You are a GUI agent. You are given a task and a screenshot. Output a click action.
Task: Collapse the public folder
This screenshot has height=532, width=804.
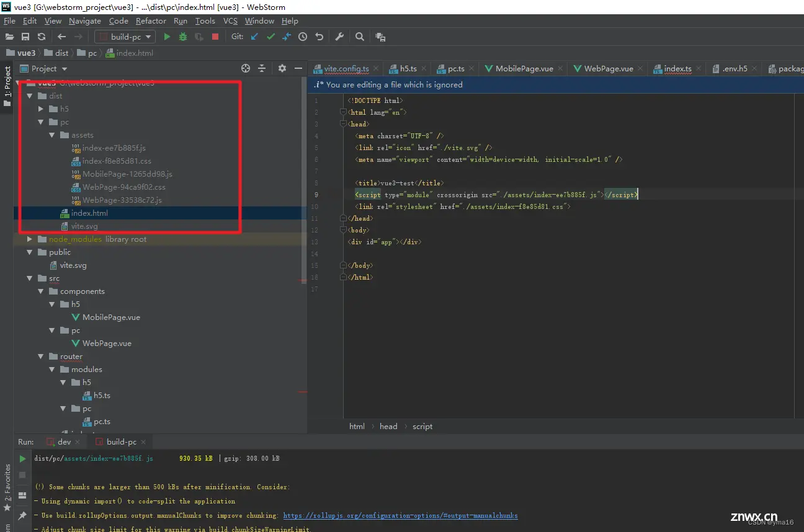pos(29,252)
